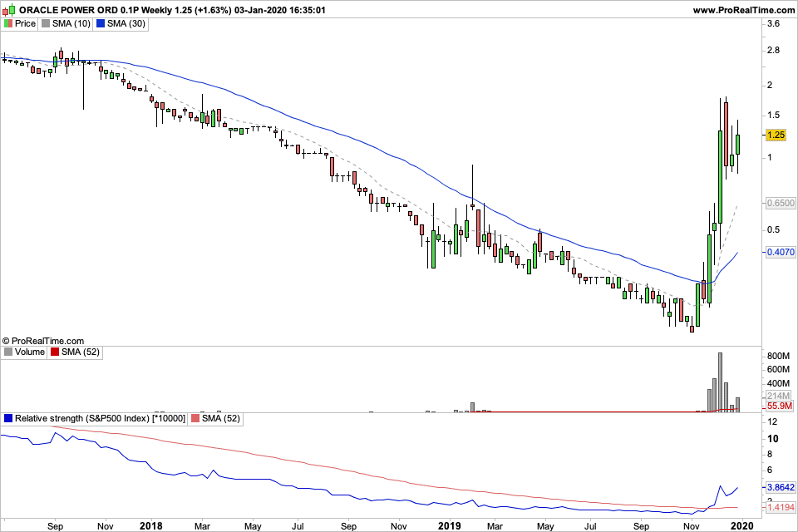Open the volume SMA (52) legend label
The height and width of the screenshot is (532, 798).
point(81,352)
